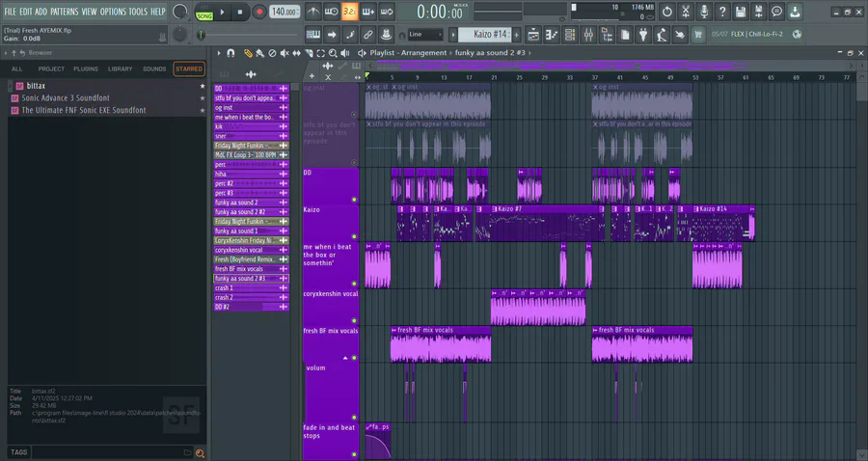Screen dimensions: 868x461
Task: Arm recording with the record button
Action: [x=258, y=12]
